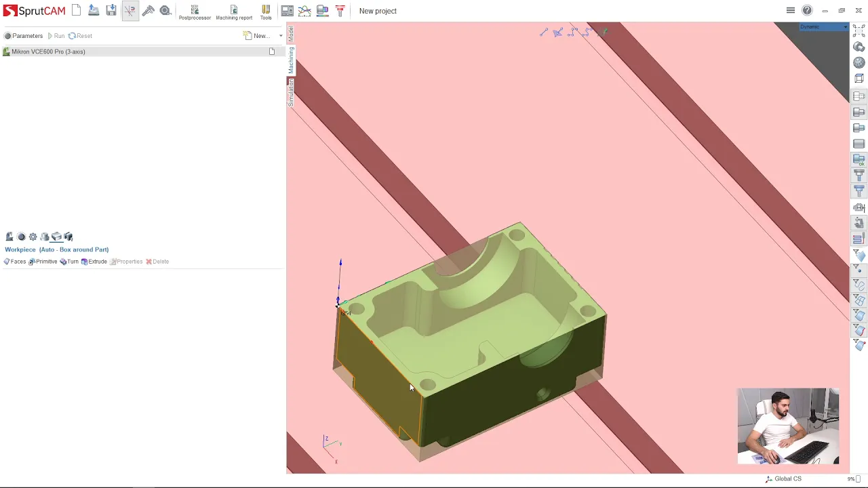Viewport: 868px width, 488px height.
Task: Toggle the blue tool holder visibility
Action: click(859, 191)
